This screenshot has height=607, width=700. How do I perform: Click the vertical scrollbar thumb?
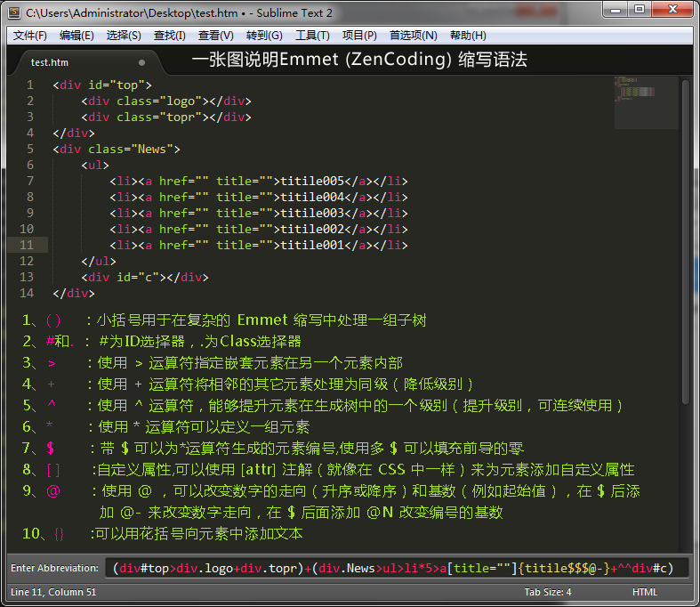pyautogui.click(x=685, y=242)
